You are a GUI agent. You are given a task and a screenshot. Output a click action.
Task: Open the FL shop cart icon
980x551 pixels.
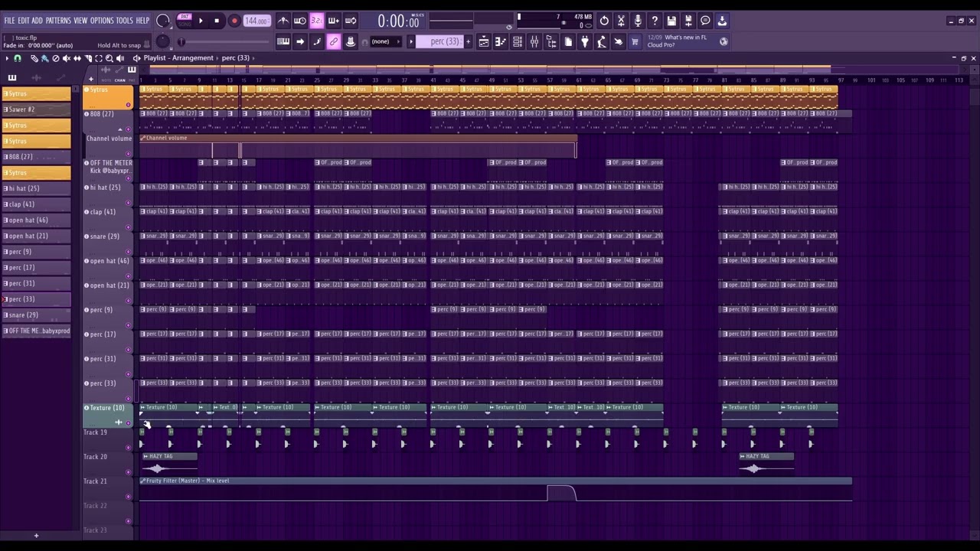click(x=635, y=41)
